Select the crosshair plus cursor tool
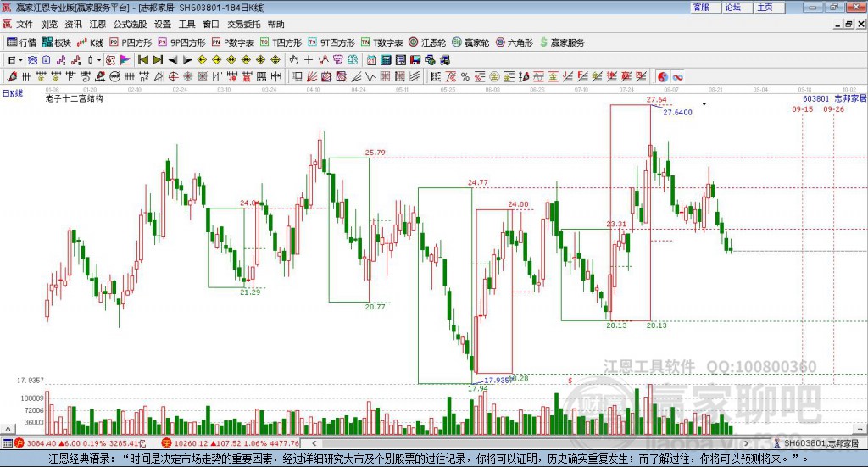This screenshot has height=467, width=868. (309, 60)
